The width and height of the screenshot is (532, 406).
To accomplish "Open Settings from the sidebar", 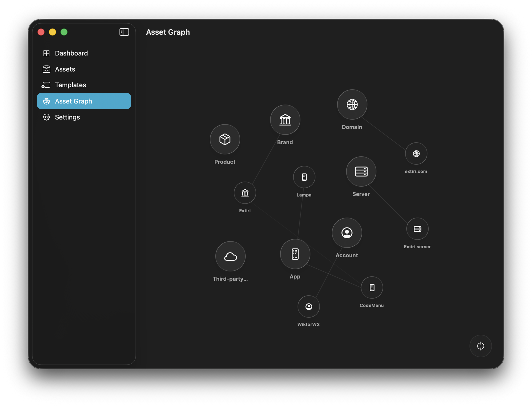I will tap(67, 117).
